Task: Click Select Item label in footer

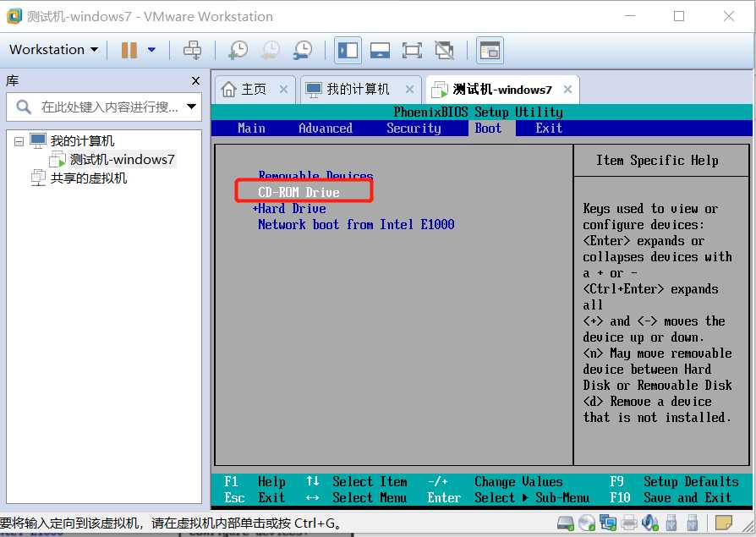Action: pyautogui.click(x=370, y=481)
